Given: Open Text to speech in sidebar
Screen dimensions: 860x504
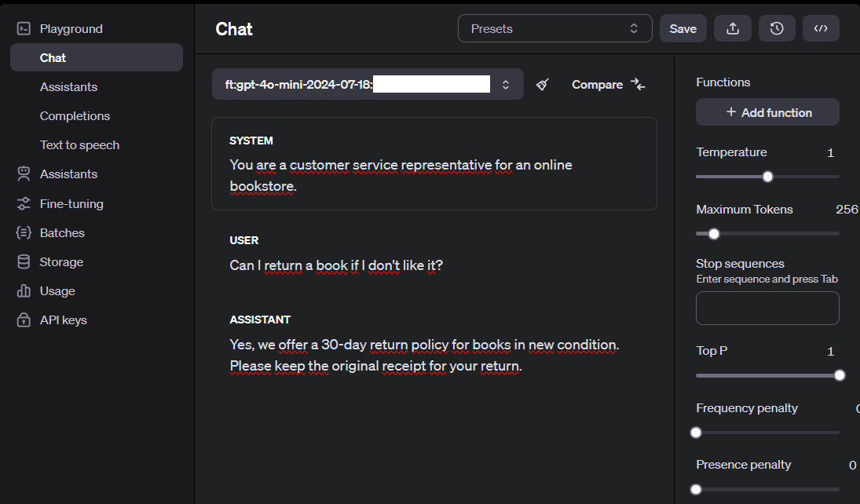Looking at the screenshot, I should [79, 144].
